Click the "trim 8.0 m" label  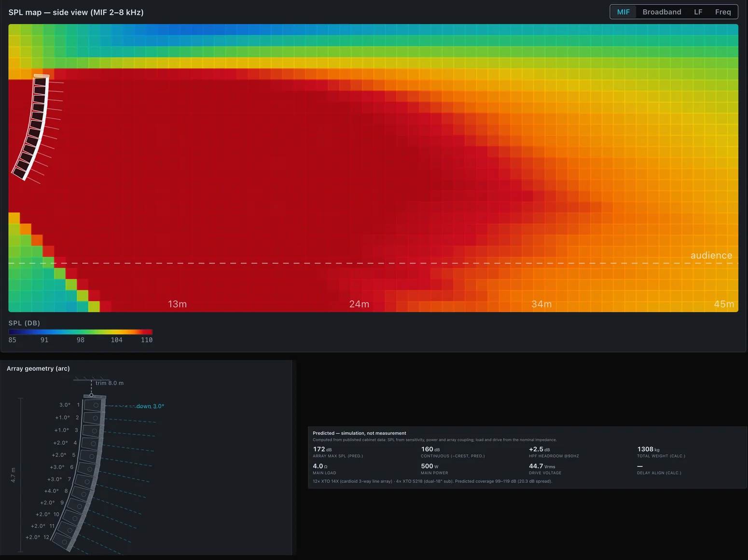[110, 383]
